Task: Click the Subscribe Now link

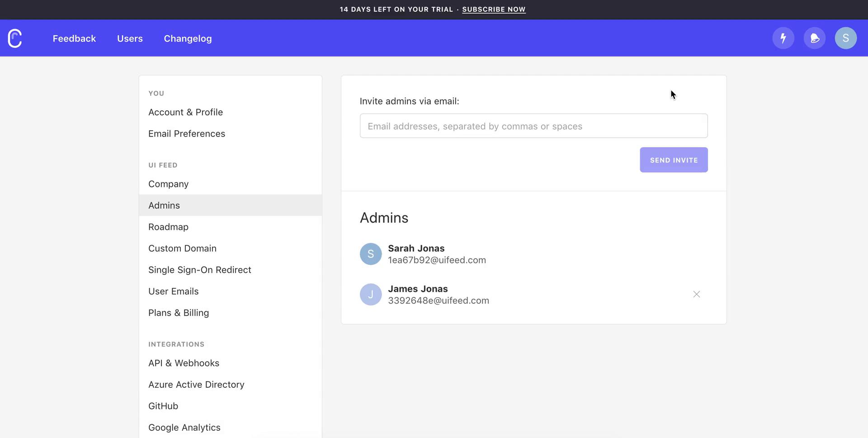Action: click(493, 10)
